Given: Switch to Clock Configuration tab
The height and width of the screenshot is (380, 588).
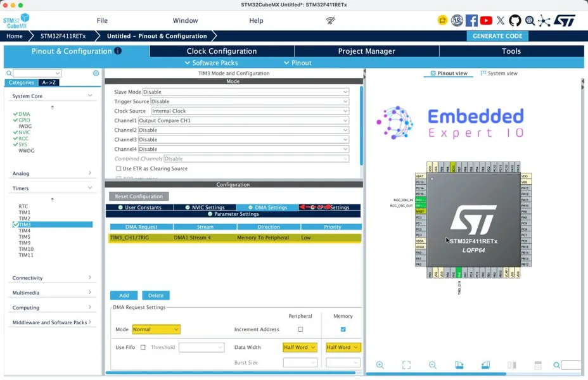Looking at the screenshot, I should click(222, 51).
